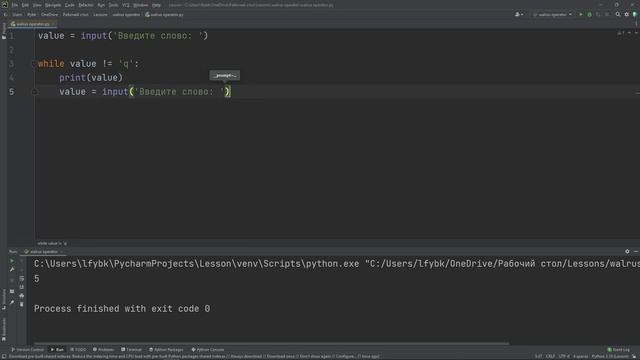The width and height of the screenshot is (640, 360).
Task: Open the Tools menu
Action: coord(113,5)
